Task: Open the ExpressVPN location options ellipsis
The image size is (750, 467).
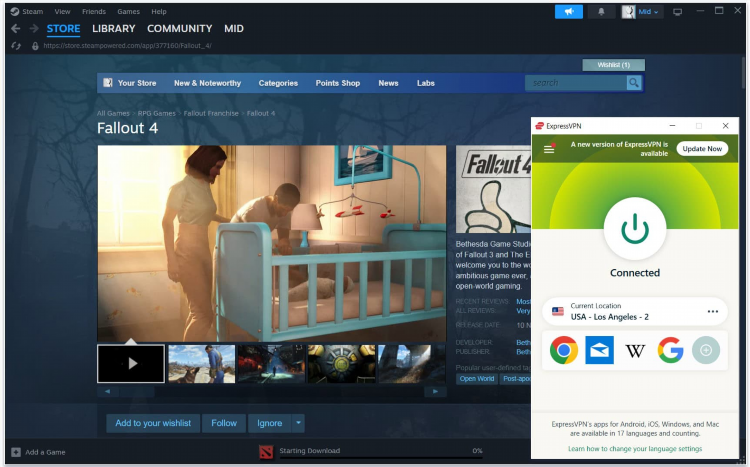Action: pyautogui.click(x=713, y=311)
